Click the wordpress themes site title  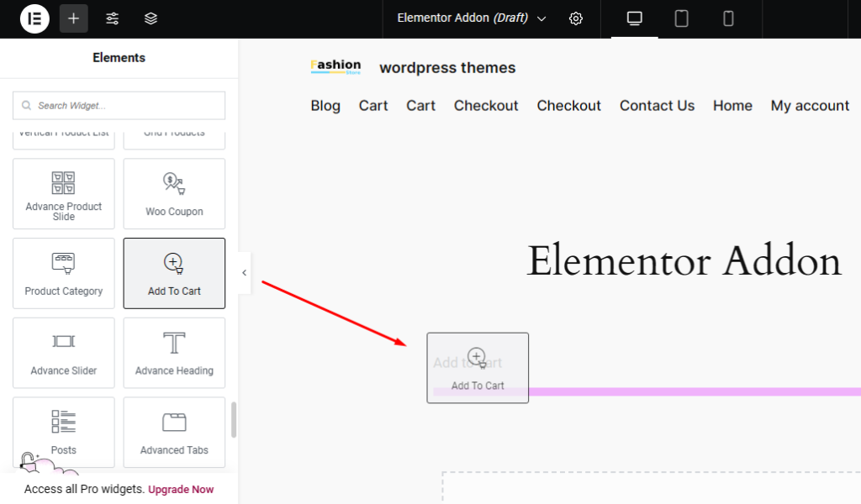pos(447,67)
